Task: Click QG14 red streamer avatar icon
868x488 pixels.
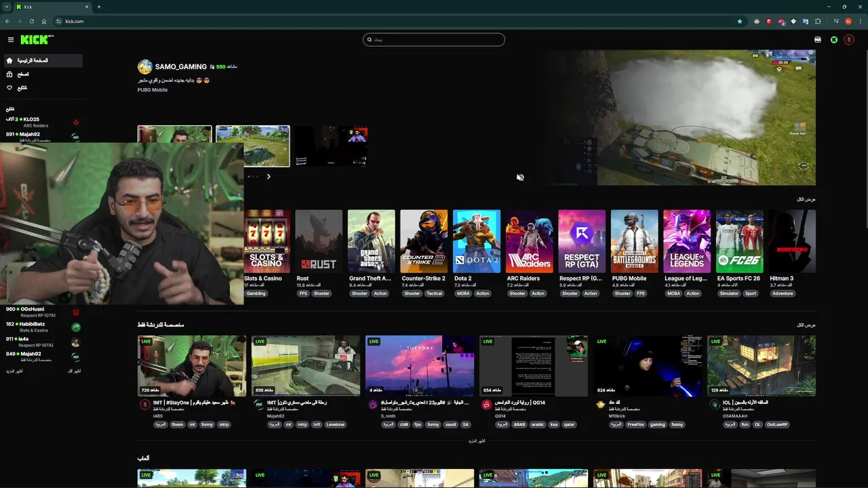Action: click(x=486, y=405)
